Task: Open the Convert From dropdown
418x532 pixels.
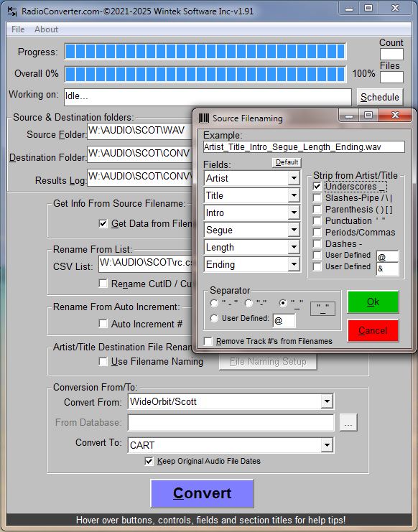Action: point(327,401)
